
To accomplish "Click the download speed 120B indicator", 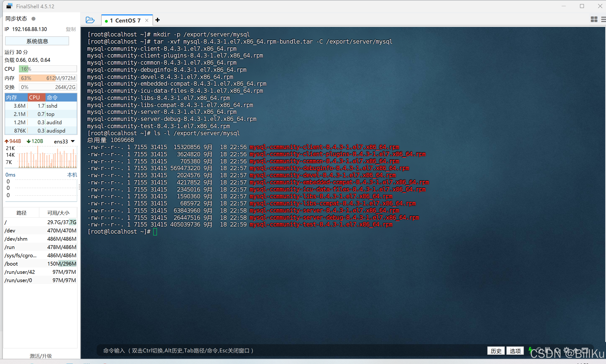I will (35, 141).
